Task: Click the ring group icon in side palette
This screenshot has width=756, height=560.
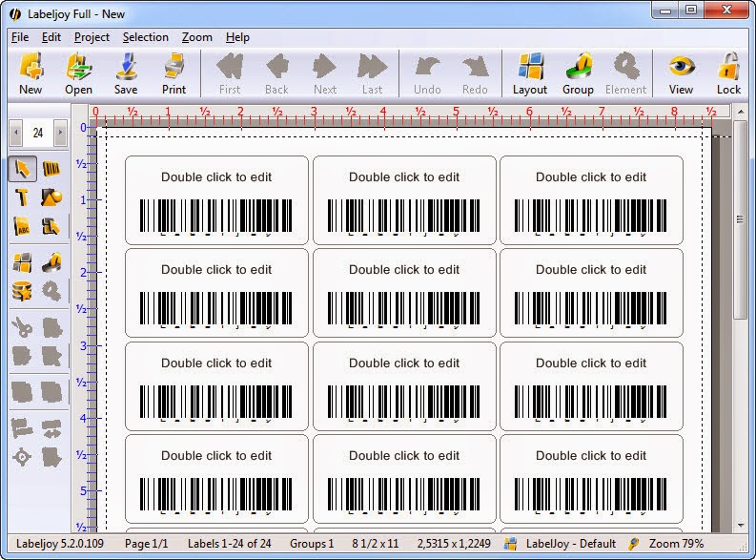Action: tap(51, 262)
